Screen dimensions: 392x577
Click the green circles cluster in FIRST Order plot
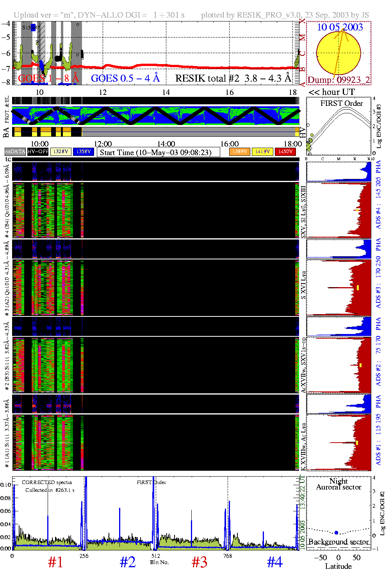tap(310, 143)
